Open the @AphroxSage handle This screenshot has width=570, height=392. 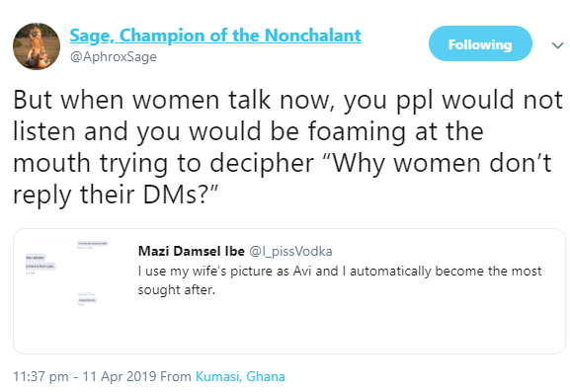(113, 57)
